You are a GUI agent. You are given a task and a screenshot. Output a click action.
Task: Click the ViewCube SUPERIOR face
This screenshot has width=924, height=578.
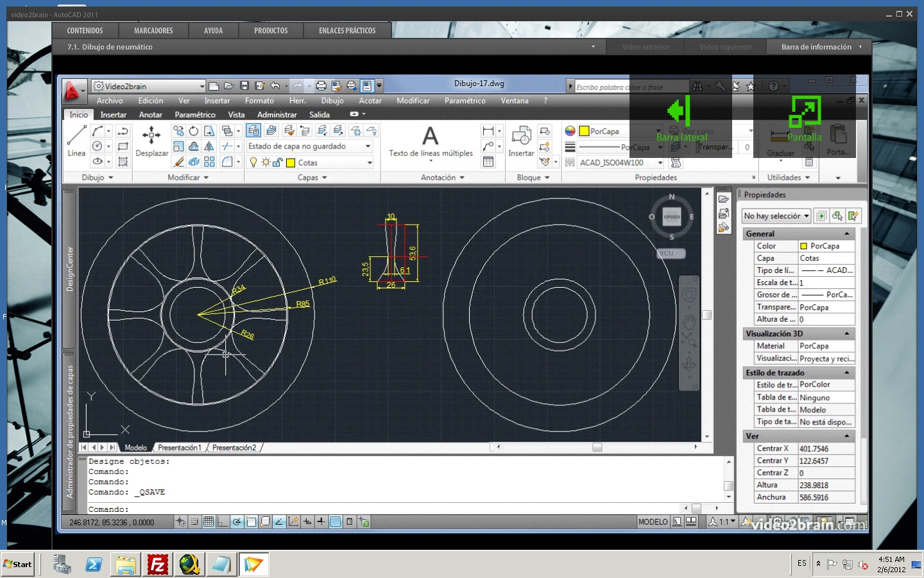point(671,217)
